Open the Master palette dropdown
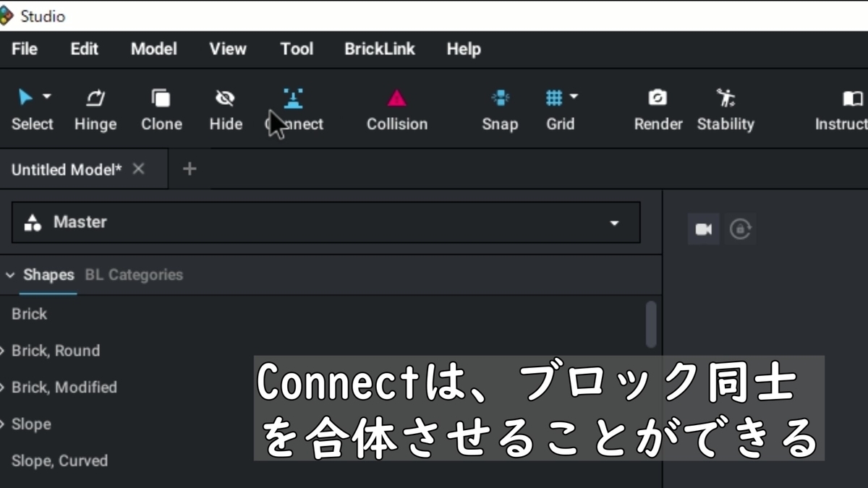Viewport: 868px width, 488px height. [325, 223]
